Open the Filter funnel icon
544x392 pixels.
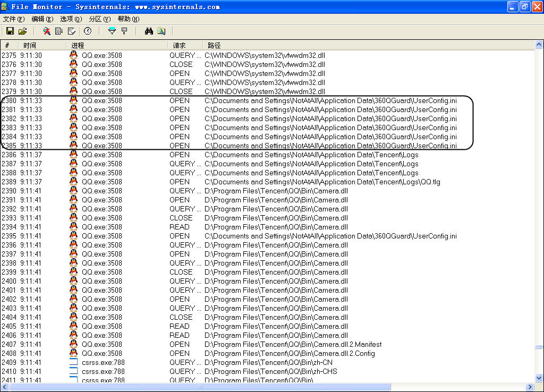pos(112,31)
